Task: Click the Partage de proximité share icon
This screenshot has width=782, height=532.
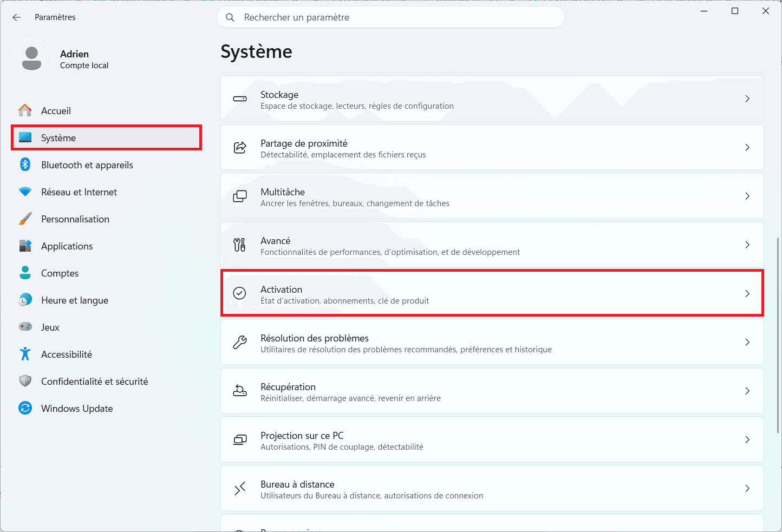Action: pos(239,147)
